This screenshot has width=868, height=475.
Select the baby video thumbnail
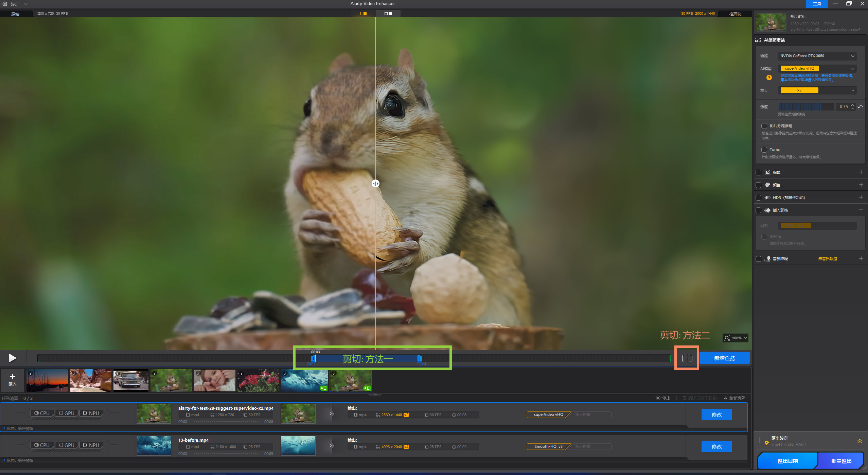[x=214, y=380]
